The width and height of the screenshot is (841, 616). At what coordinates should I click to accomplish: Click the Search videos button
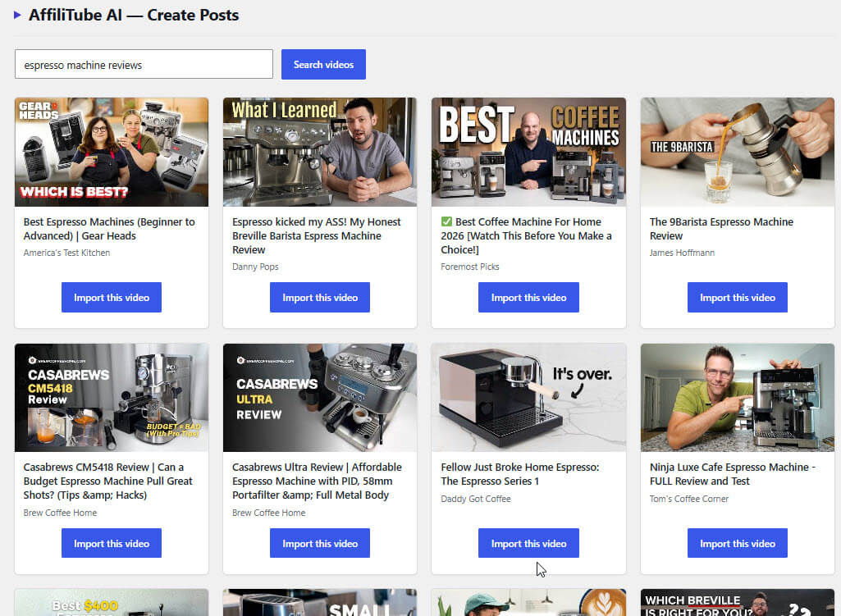pyautogui.click(x=323, y=64)
